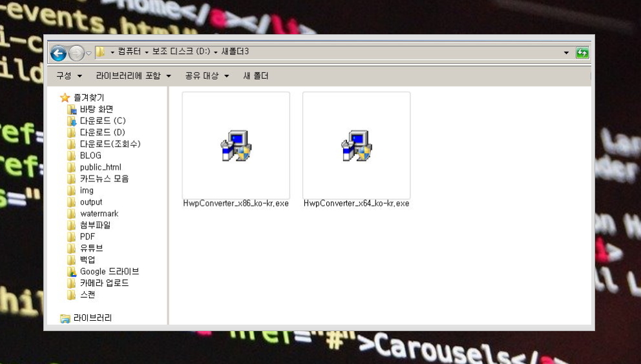This screenshot has height=364, width=641.
Task: Click the 스캔 folder icon
Action: point(72,294)
